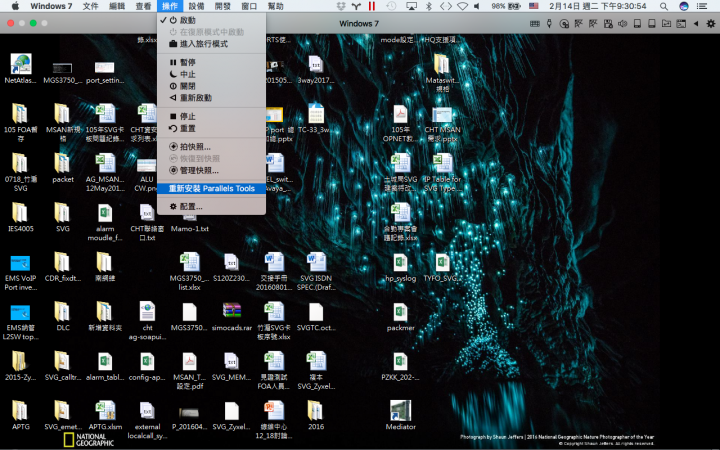
Task: Open the 設備 menu
Action: (196, 6)
